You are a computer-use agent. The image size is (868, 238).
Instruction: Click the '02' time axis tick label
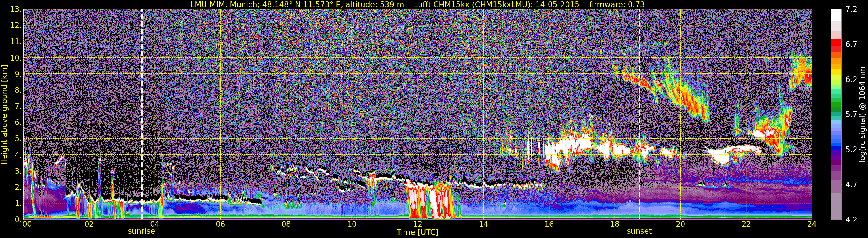(x=89, y=224)
